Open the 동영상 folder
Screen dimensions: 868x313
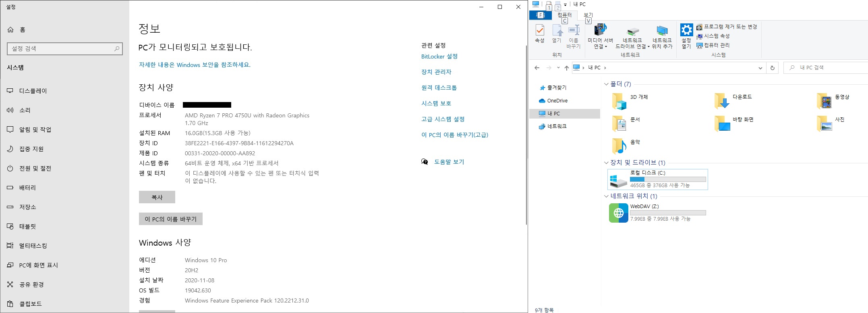pyautogui.click(x=833, y=101)
